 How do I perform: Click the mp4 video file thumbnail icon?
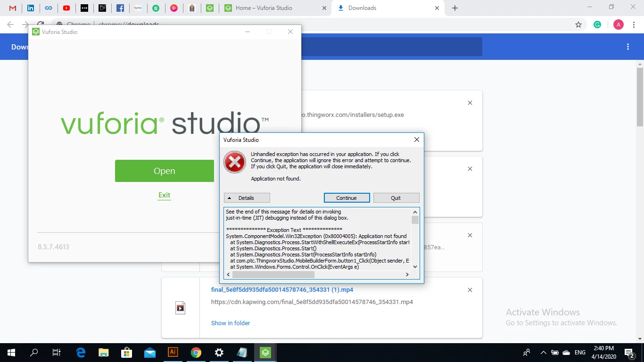point(180,308)
